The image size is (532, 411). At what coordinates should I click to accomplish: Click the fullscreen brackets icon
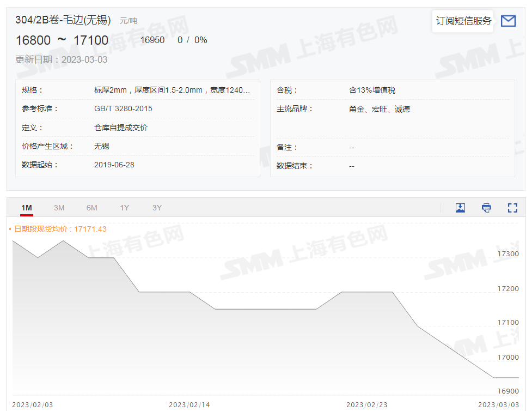[x=512, y=208]
